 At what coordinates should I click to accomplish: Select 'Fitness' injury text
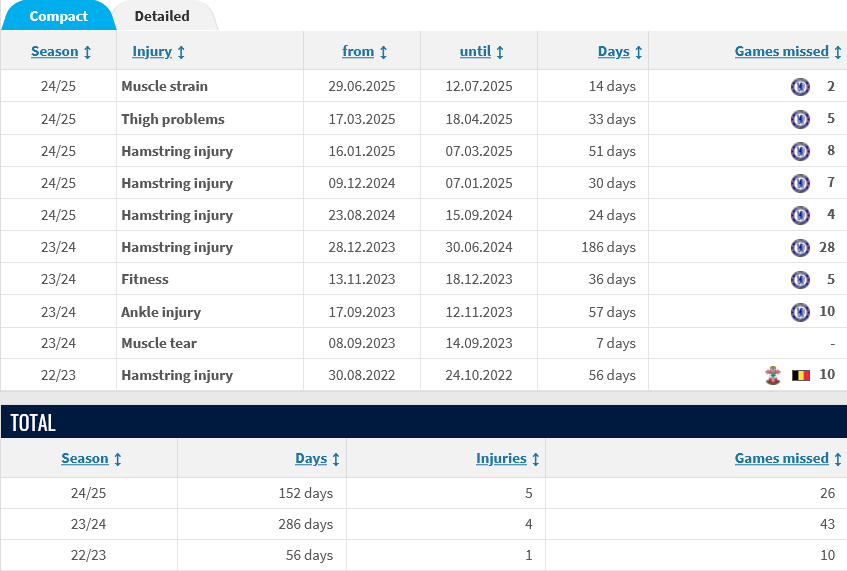coord(145,279)
